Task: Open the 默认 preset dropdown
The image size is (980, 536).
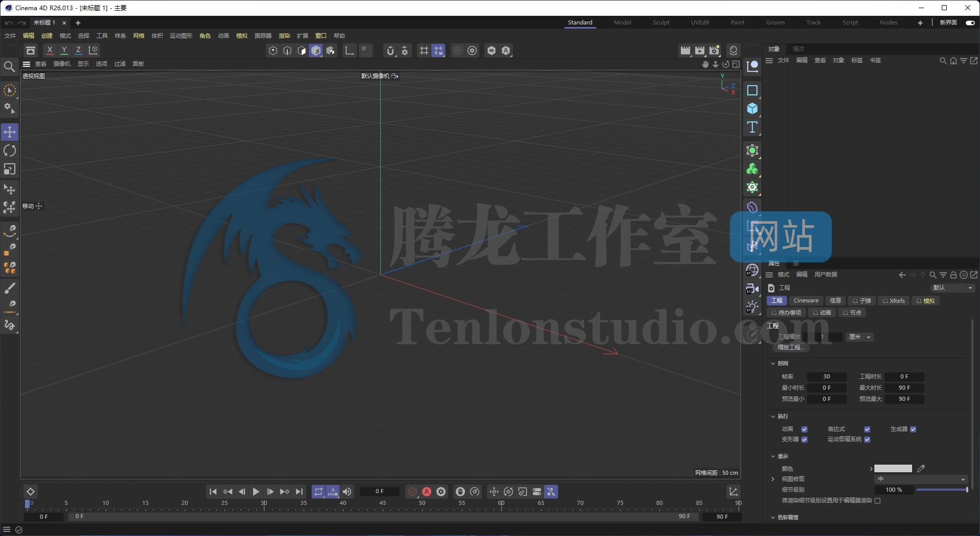Action: click(x=952, y=288)
